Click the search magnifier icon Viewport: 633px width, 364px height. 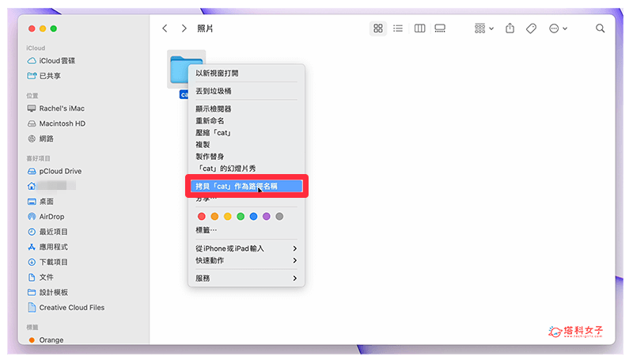click(600, 28)
